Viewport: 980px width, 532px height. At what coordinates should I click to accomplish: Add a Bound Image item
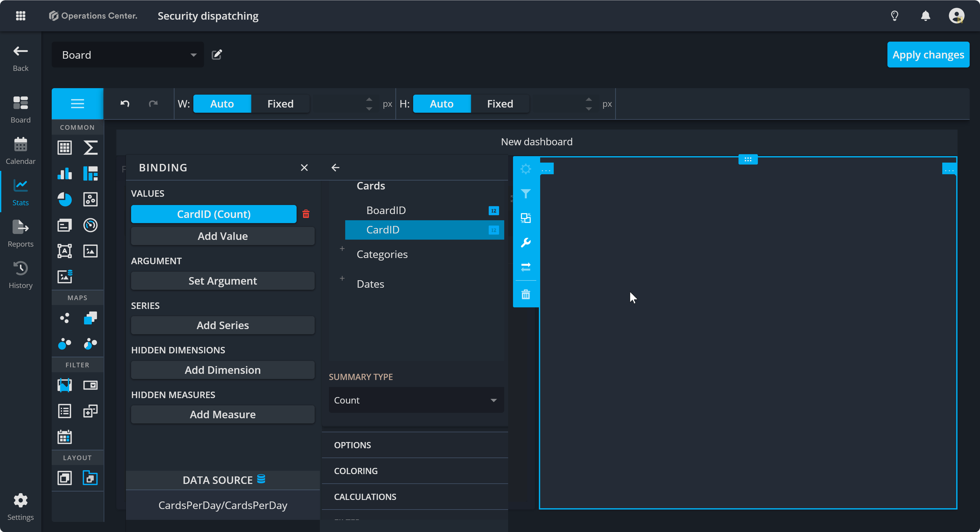point(64,277)
